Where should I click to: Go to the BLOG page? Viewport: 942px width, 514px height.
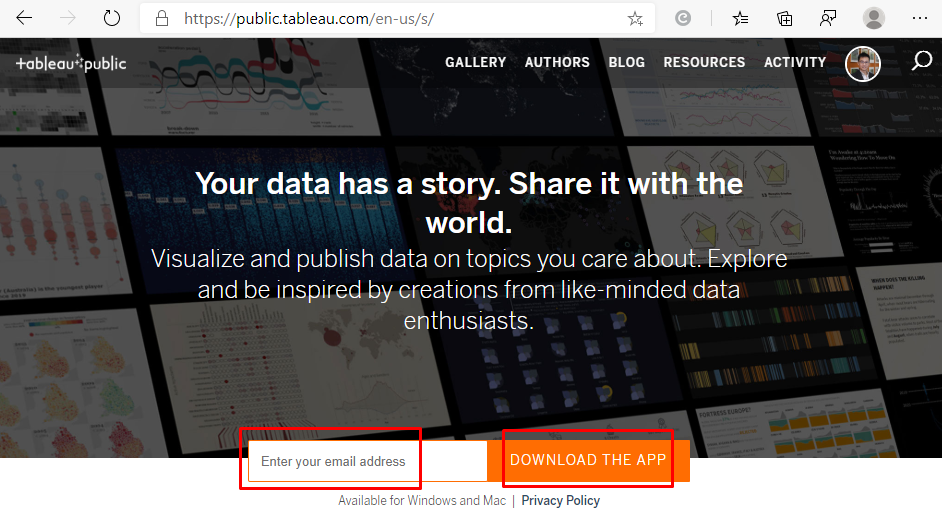(627, 62)
